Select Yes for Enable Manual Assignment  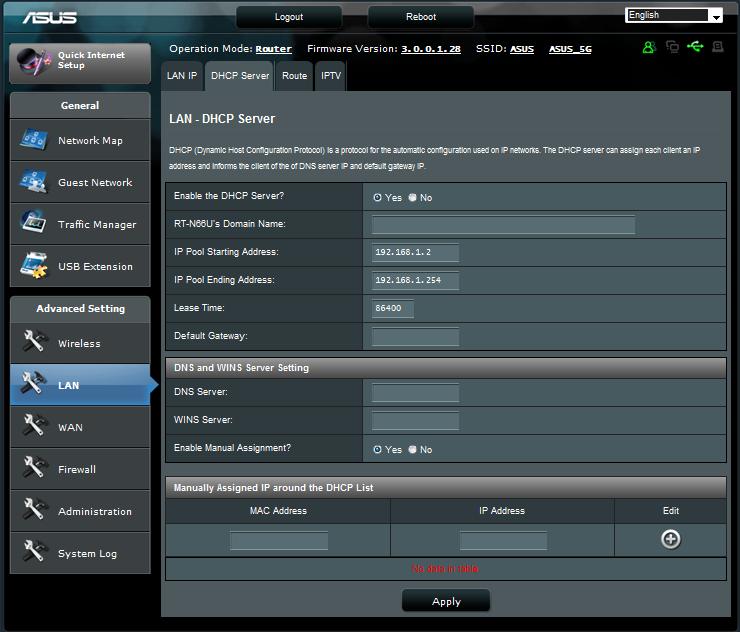377,450
